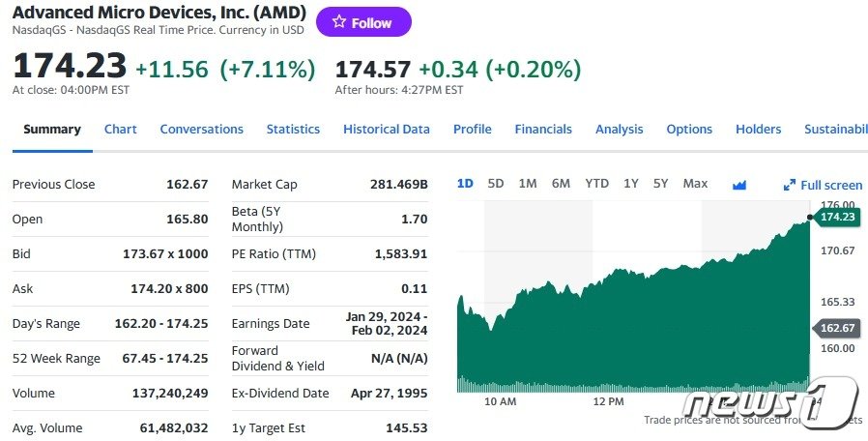
Task: Open the Conversations tab
Action: click(x=201, y=129)
